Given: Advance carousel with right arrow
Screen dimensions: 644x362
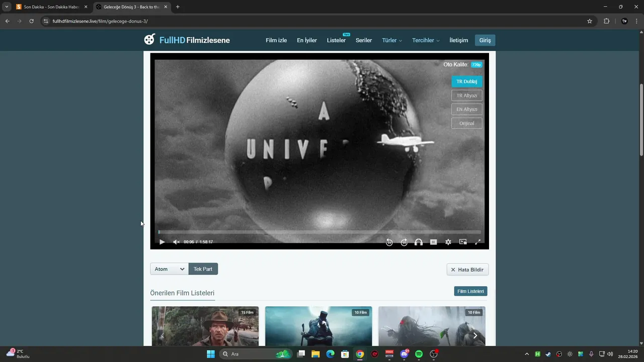Looking at the screenshot, I should [x=475, y=335].
